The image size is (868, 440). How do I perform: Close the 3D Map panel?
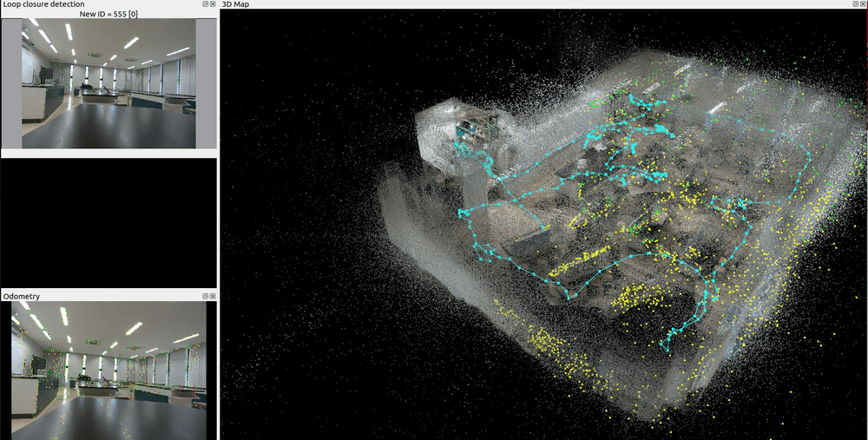point(863,4)
